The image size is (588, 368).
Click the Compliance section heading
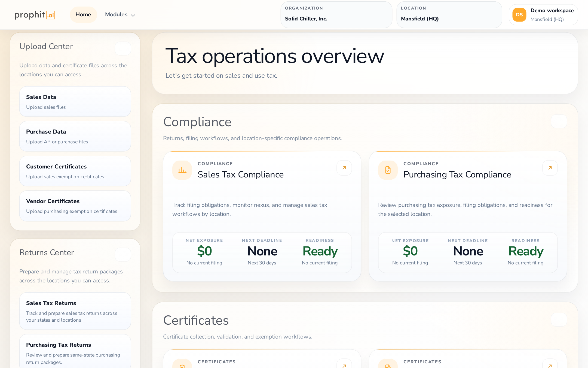point(197,122)
